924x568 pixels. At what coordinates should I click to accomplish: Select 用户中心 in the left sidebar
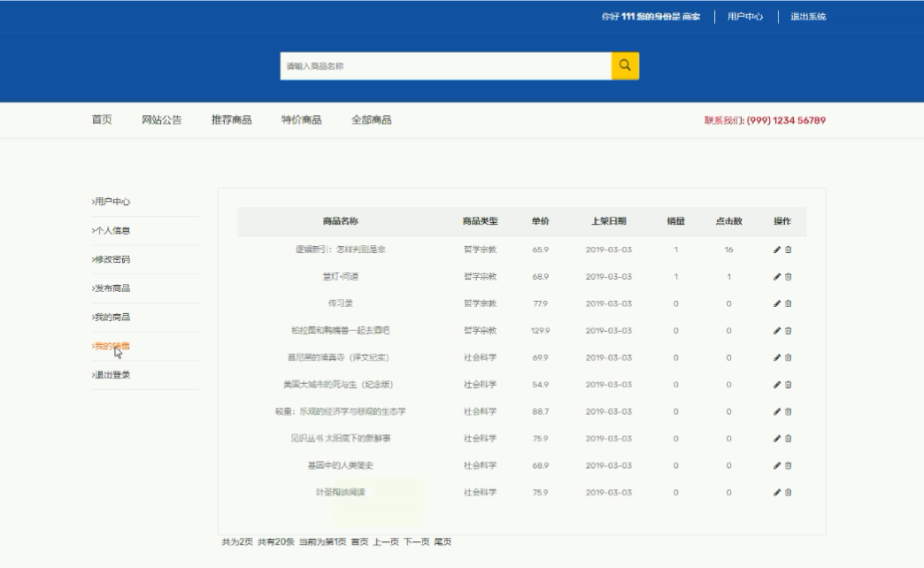pyautogui.click(x=111, y=202)
